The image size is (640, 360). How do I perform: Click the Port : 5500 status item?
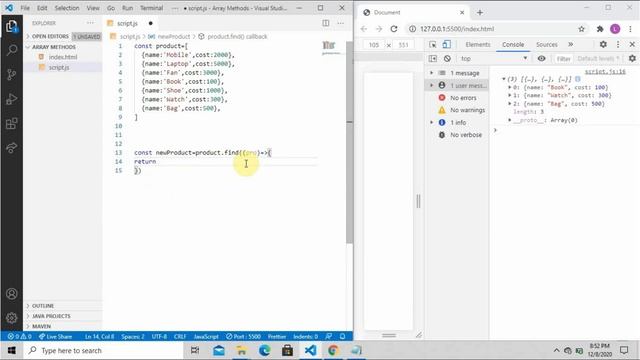click(243, 337)
